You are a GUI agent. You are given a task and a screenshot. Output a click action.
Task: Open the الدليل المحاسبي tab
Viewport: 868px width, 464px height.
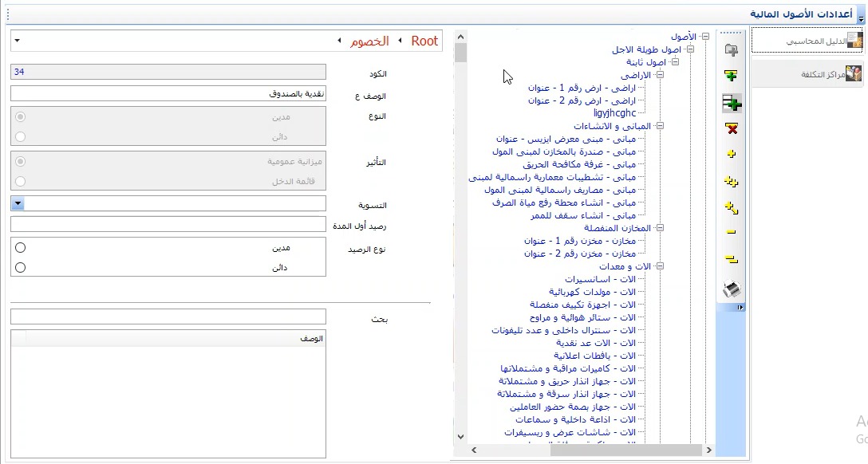pyautogui.click(x=807, y=41)
